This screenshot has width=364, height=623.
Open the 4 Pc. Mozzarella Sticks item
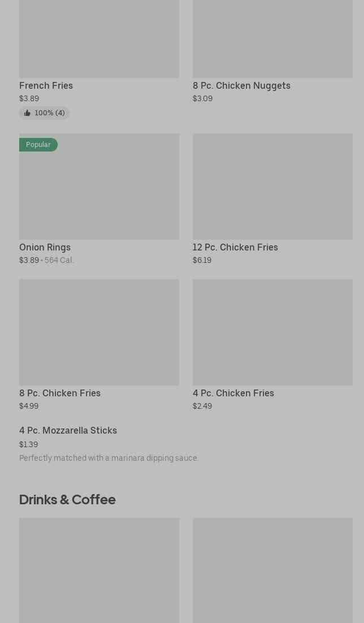tap(68, 430)
